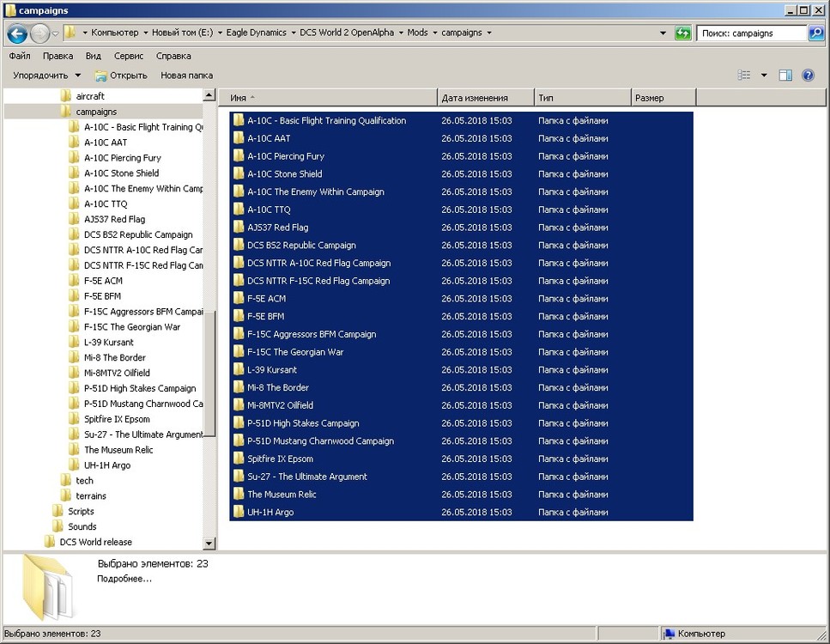Click folder icon of A-10C AAT row
Screen dimensions: 830x644
pyautogui.click(x=239, y=138)
